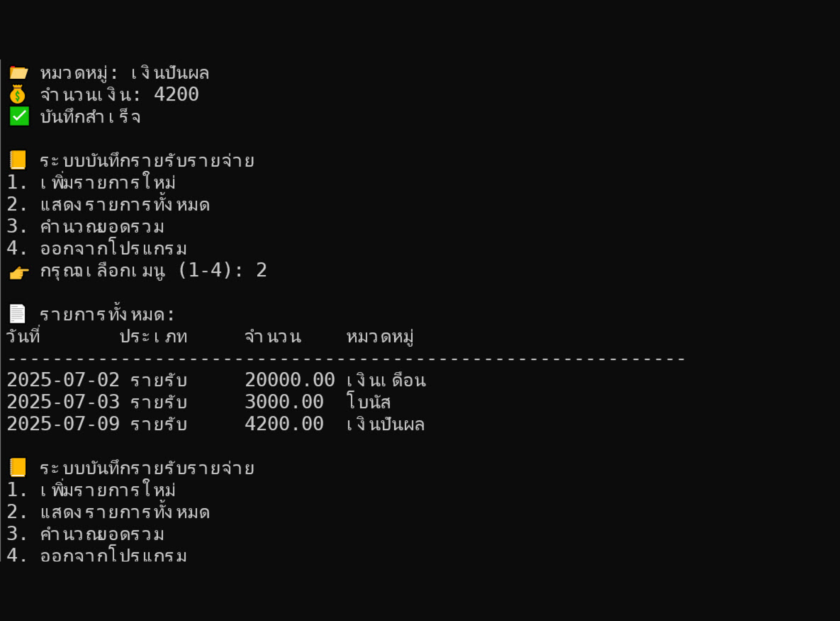Click lower menu option 3 คำนวณยอดรวม
This screenshot has width=840, height=621.
click(x=86, y=534)
